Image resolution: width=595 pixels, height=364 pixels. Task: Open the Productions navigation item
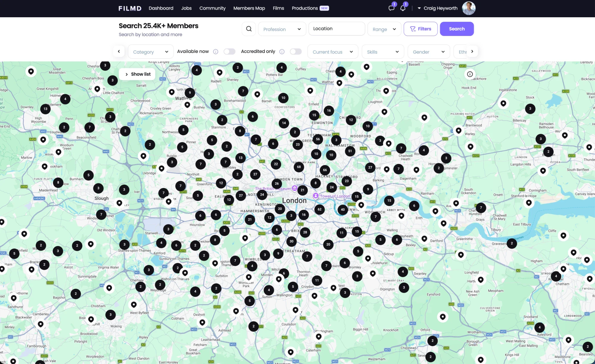click(310, 8)
